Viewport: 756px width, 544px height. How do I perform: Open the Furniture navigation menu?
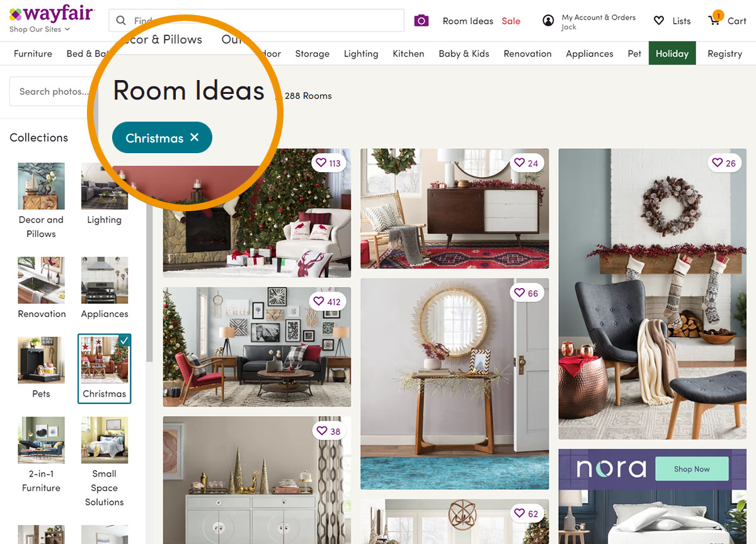pyautogui.click(x=33, y=54)
